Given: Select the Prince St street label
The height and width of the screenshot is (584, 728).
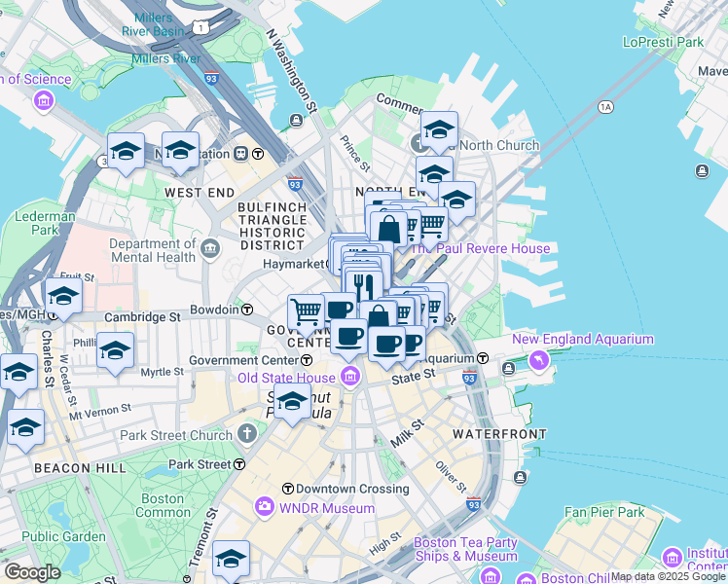Looking at the screenshot, I should point(355,154).
